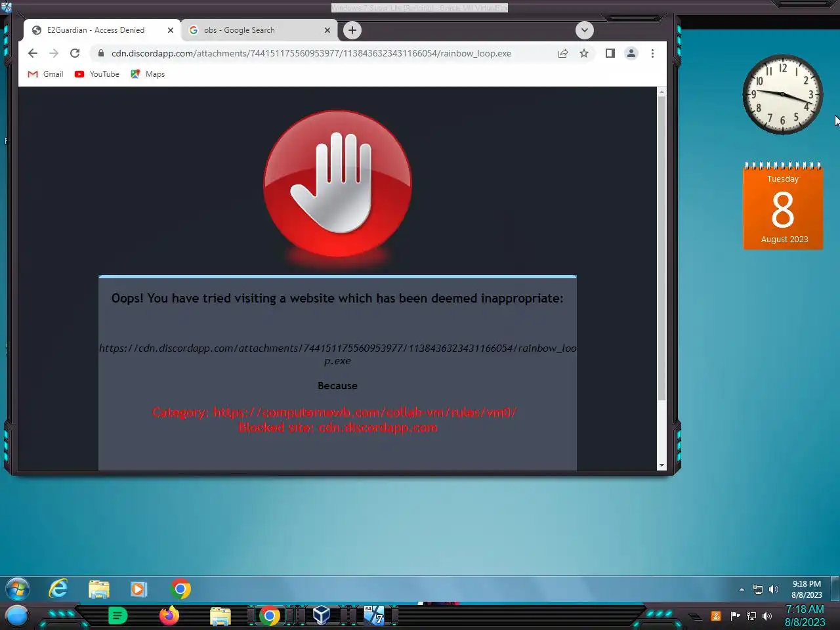The height and width of the screenshot is (630, 840).
Task: Open green notes app on host taskbar
Action: (117, 616)
